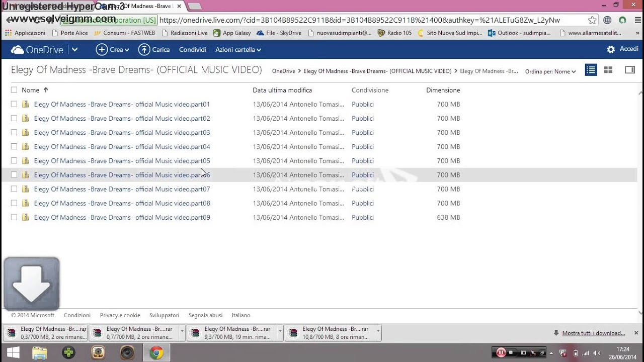Click the Carica upload button
This screenshot has width=644, height=362.
coord(154,50)
